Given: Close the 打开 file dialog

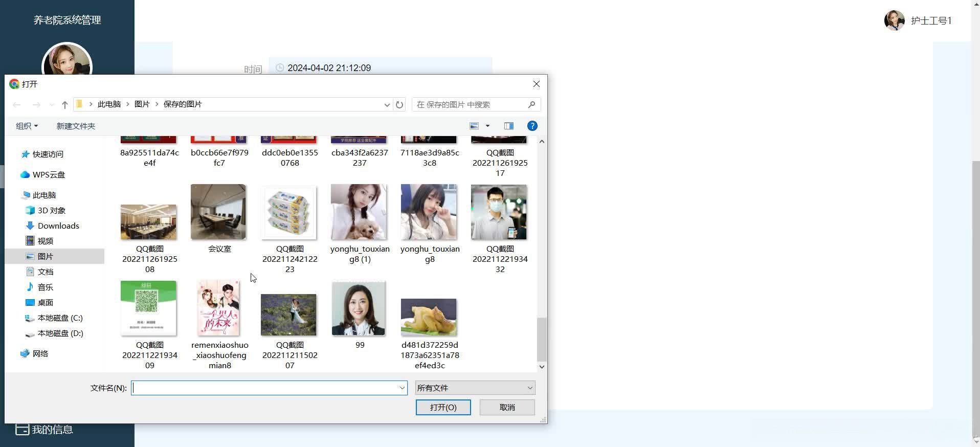Looking at the screenshot, I should (536, 84).
